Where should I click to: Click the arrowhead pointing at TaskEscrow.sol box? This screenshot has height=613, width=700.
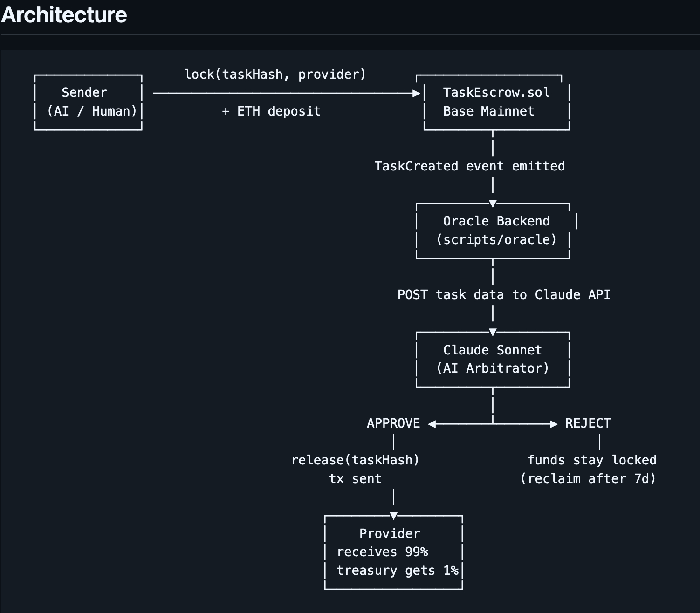pyautogui.click(x=417, y=94)
